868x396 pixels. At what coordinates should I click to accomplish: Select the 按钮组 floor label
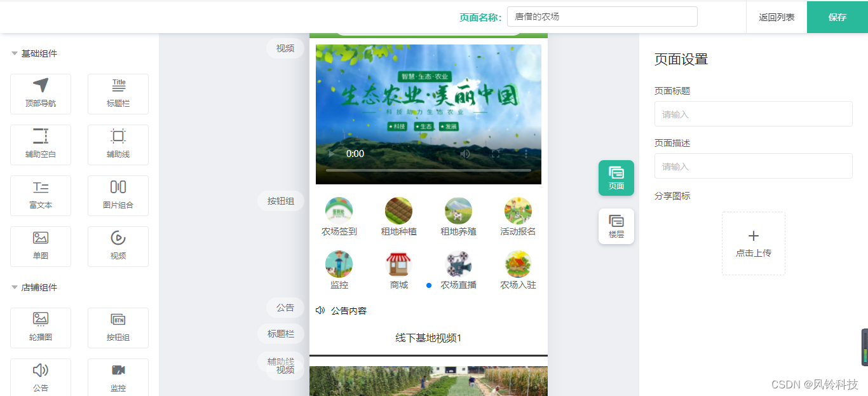tap(281, 201)
